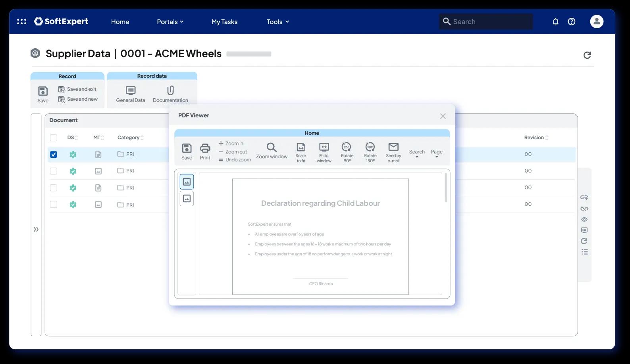Viewport: 630px width, 364px height.
Task: Expand the Page dropdown in PDF Viewer
Action: [437, 153]
